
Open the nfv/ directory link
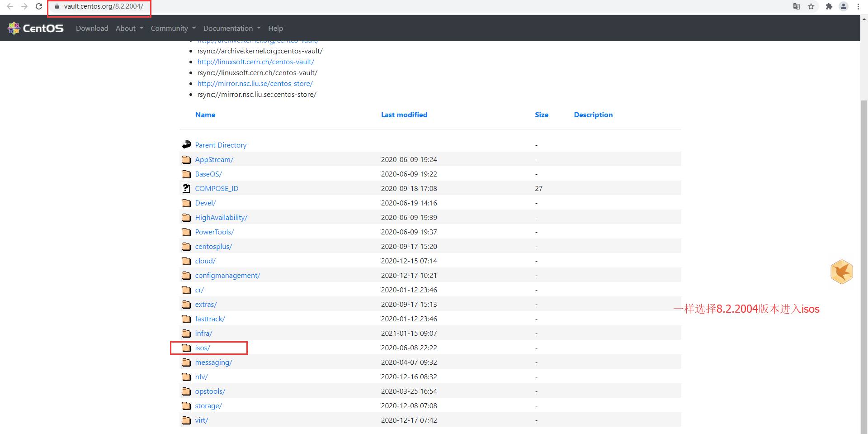point(202,377)
